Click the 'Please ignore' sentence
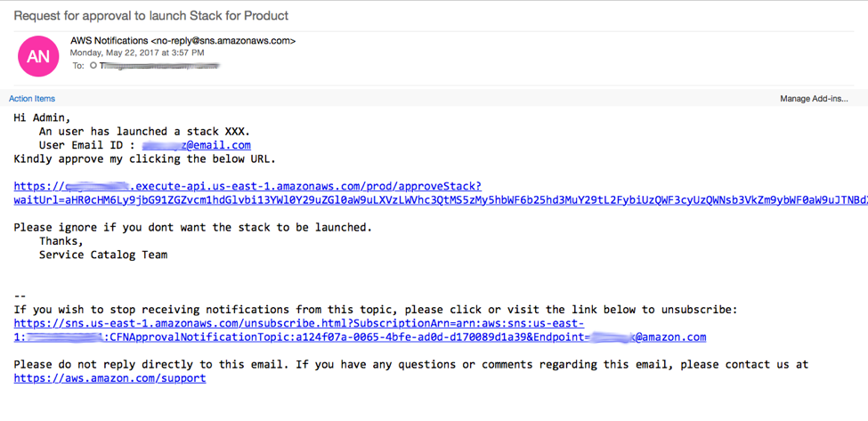Screen dimensions: 868x421 click(x=192, y=227)
